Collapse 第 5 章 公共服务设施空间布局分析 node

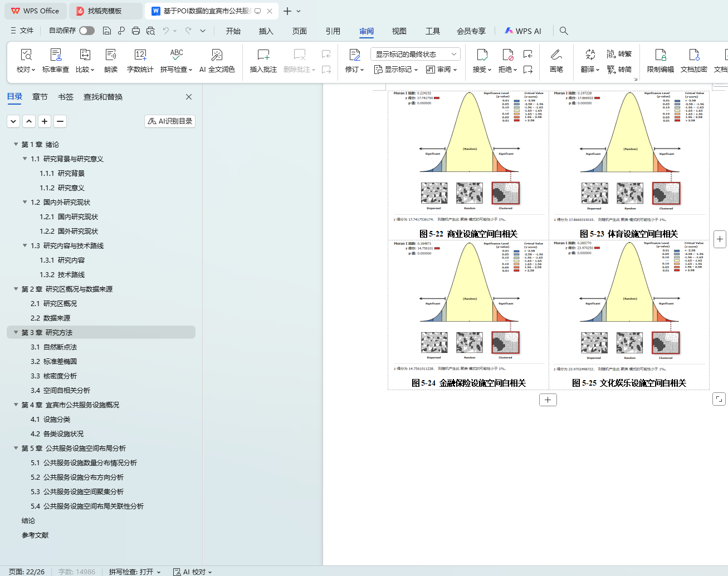[16, 448]
